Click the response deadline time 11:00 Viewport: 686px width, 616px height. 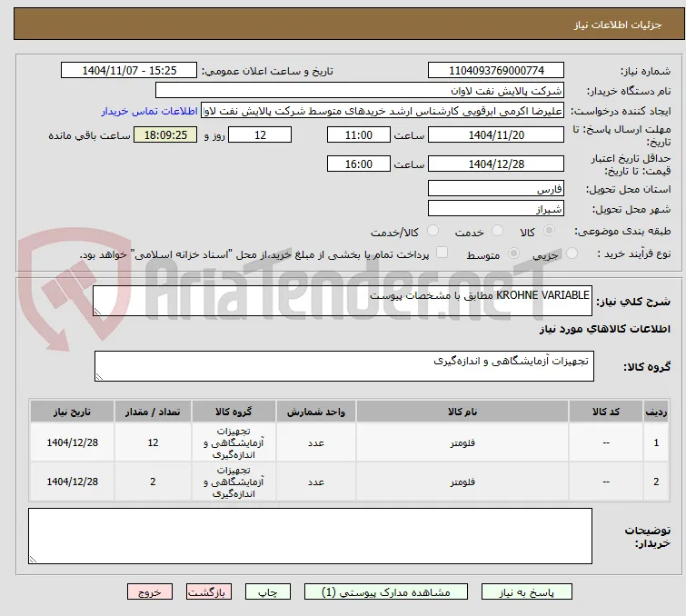tap(358, 134)
